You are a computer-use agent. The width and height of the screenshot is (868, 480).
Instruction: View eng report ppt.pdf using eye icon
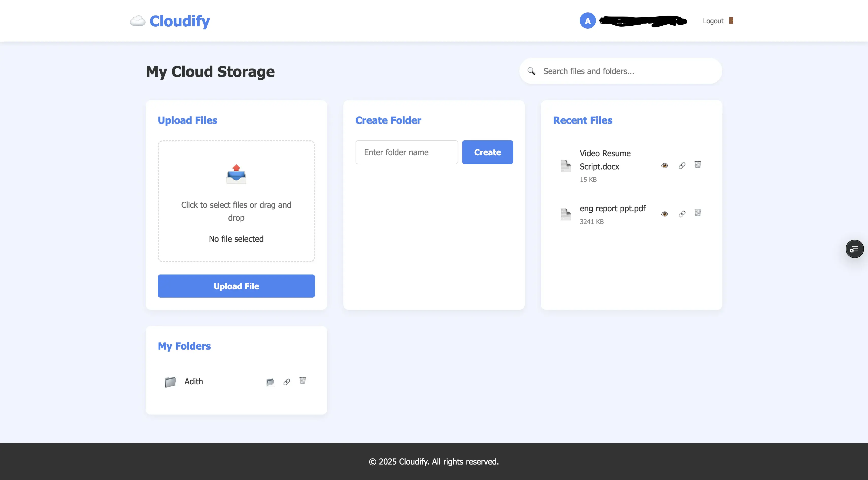(664, 214)
